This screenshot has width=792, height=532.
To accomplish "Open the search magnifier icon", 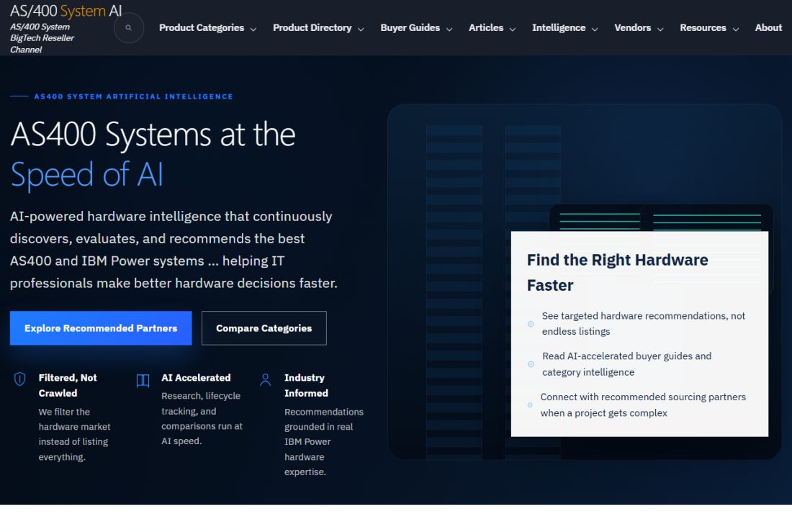I will tap(129, 28).
